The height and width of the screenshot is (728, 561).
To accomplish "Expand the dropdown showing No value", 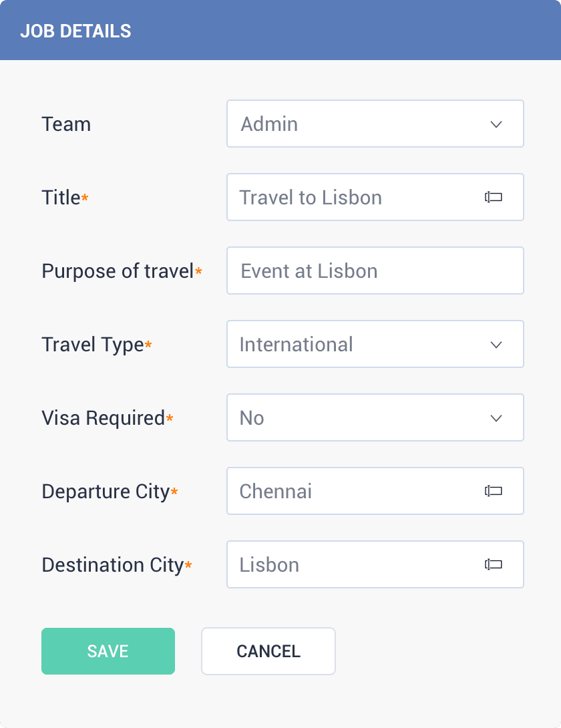I will point(375,417).
